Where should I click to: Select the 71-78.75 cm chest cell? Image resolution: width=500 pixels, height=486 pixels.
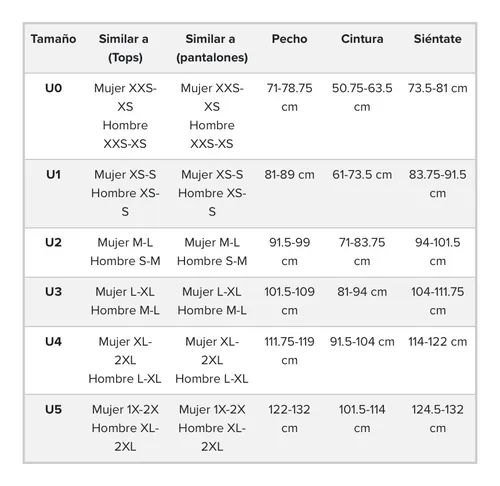point(289,97)
